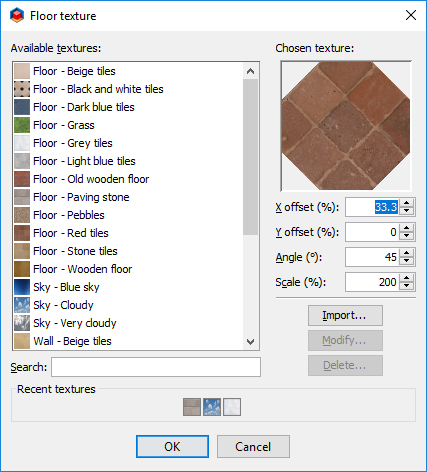
Task: Select Wall - Beige tiles list item
Action: [129, 341]
